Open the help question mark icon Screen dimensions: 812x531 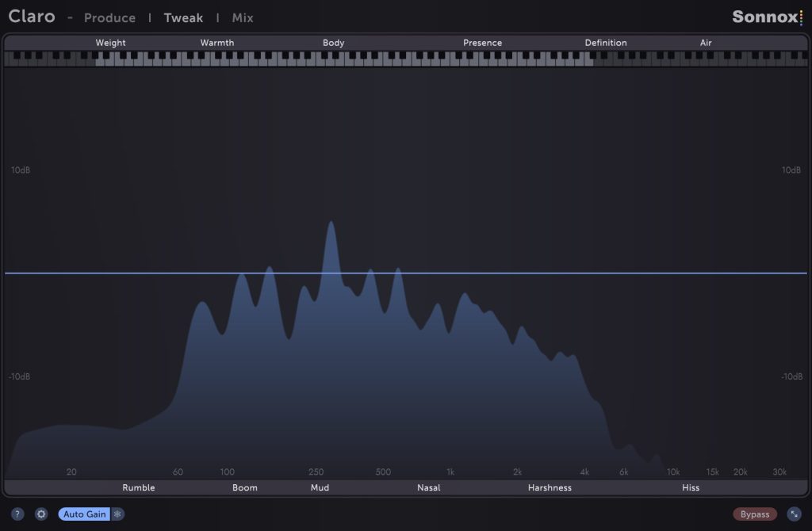[17, 514]
